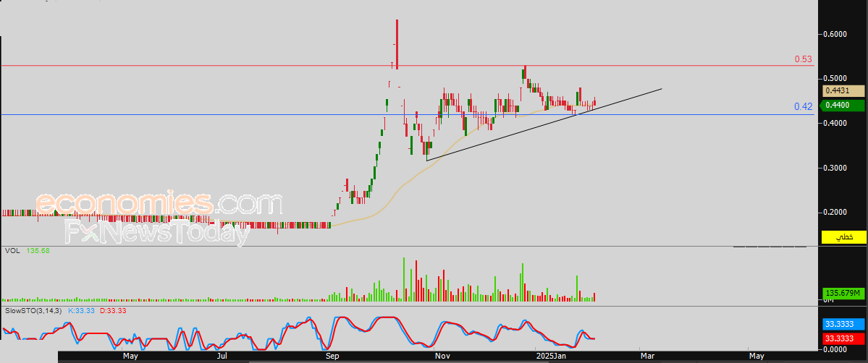Click the blue 0.42 support level label
The width and height of the screenshot is (868, 363).
click(x=804, y=106)
